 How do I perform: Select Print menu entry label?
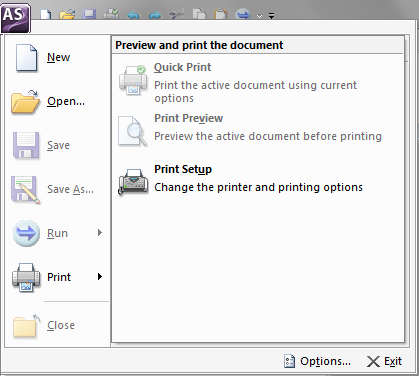(x=59, y=277)
